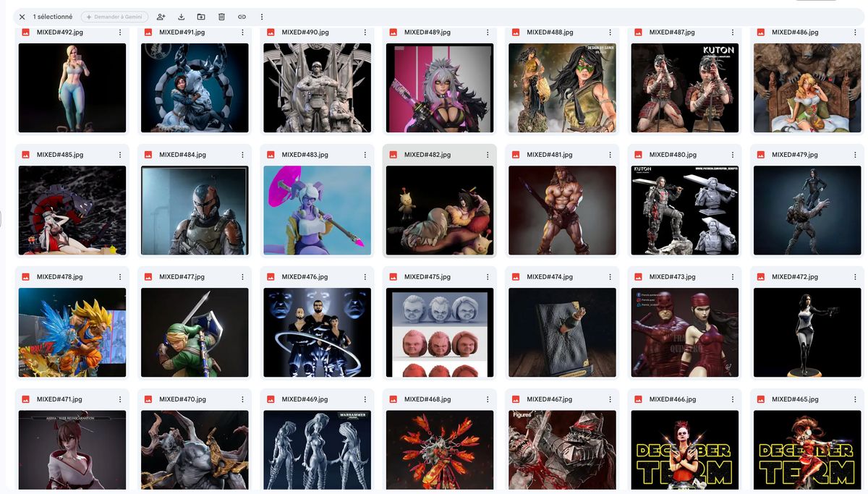The image size is (868, 494).
Task: Click the file name MIXED#474.jpg
Action: click(550, 277)
